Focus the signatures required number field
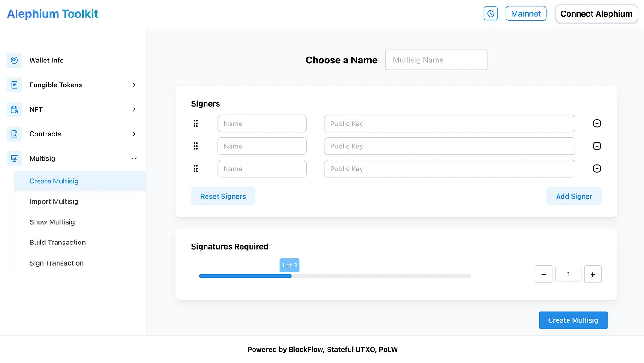 [x=568, y=274]
